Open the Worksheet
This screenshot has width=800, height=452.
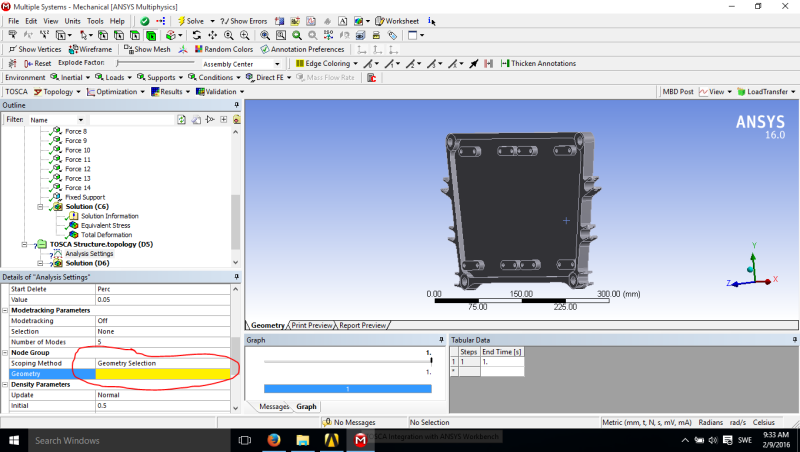pyautogui.click(x=397, y=21)
